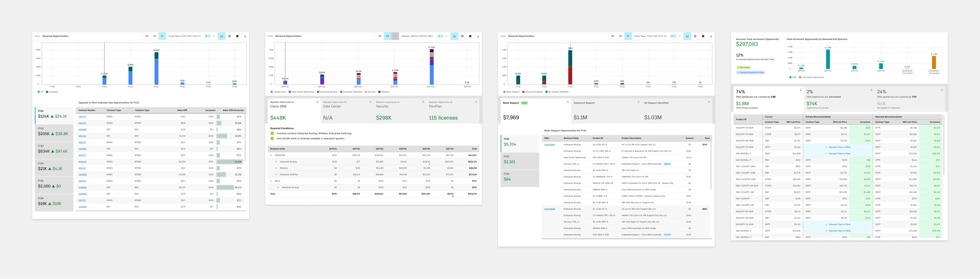Open the Quarters filter dropdown
Image resolution: width=980 pixels, height=279 pixels.
425,36
